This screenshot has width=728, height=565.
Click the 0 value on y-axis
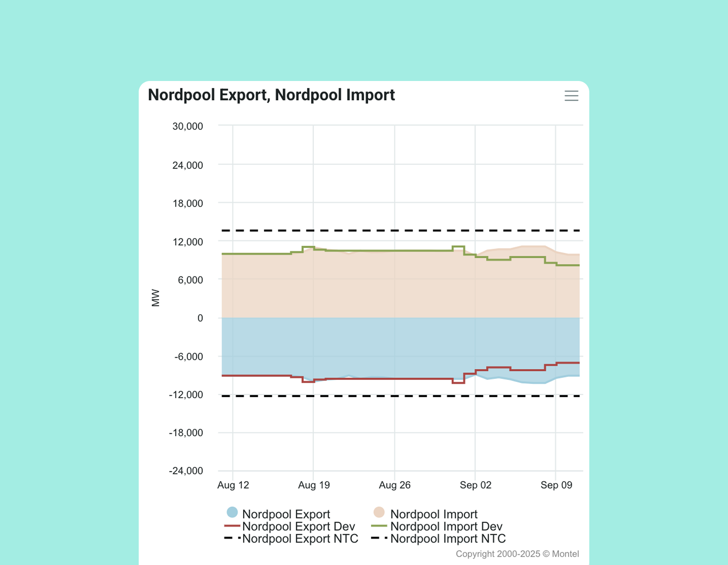tap(200, 318)
